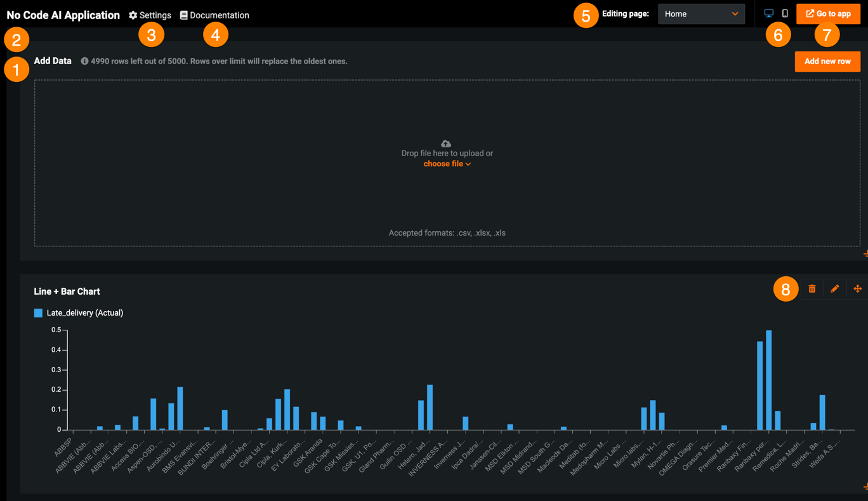Click resize handle at chart widget bottom corner
Image resolution: width=868 pixels, height=501 pixels.
(865, 486)
